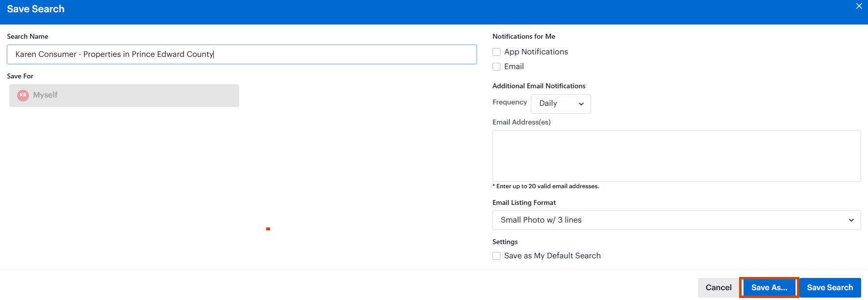Screen dimensions: 868x300
Task: Click the Frequency dropdown chevron arrow
Action: 581,104
